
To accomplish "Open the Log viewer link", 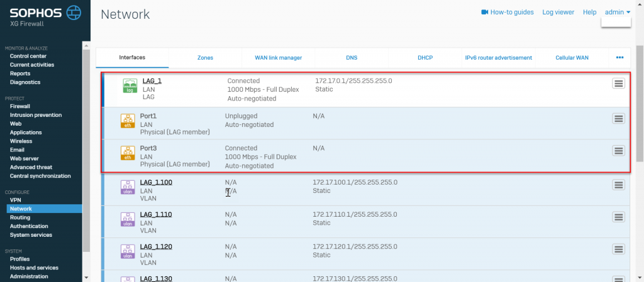I will click(558, 13).
